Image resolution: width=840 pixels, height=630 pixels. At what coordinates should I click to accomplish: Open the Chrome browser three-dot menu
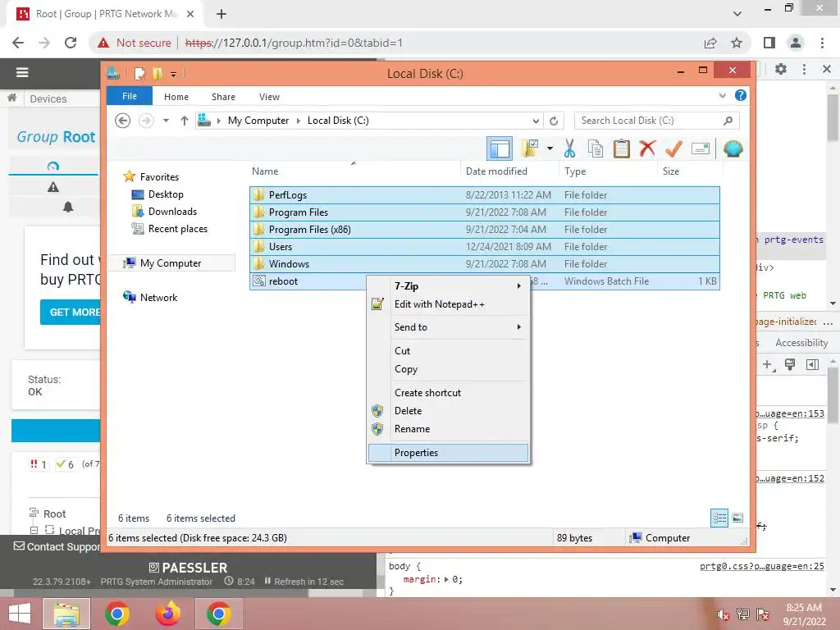pyautogui.click(x=822, y=43)
